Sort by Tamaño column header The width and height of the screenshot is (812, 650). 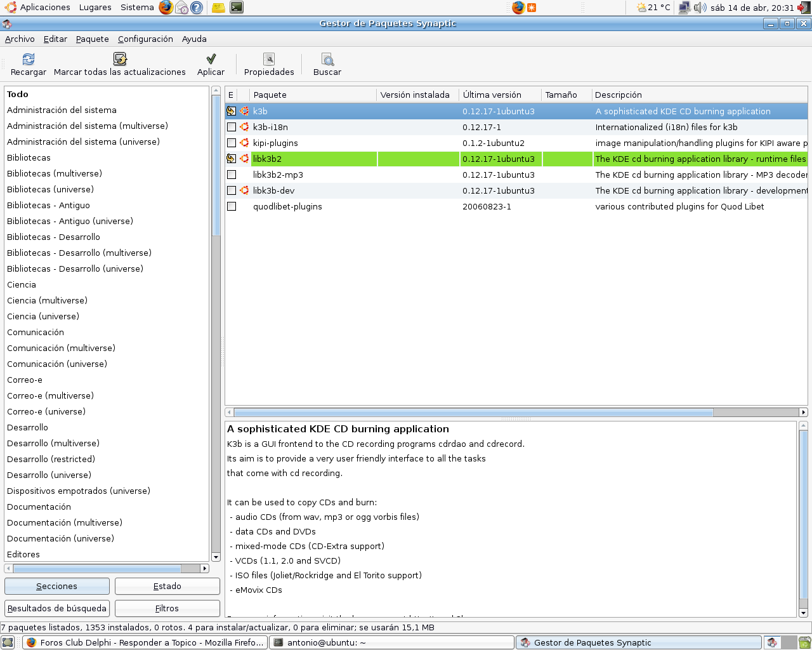pos(566,95)
